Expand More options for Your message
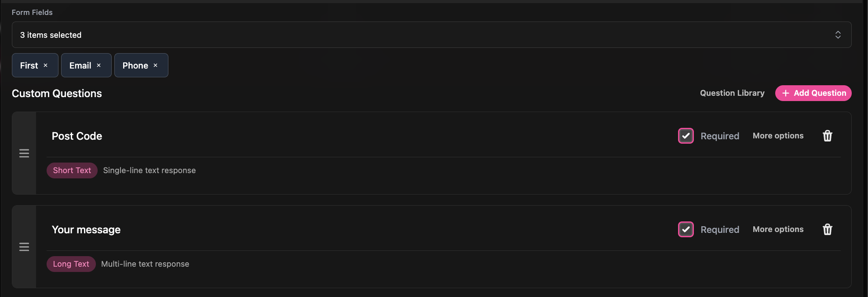Viewport: 868px width, 297px height. click(778, 229)
